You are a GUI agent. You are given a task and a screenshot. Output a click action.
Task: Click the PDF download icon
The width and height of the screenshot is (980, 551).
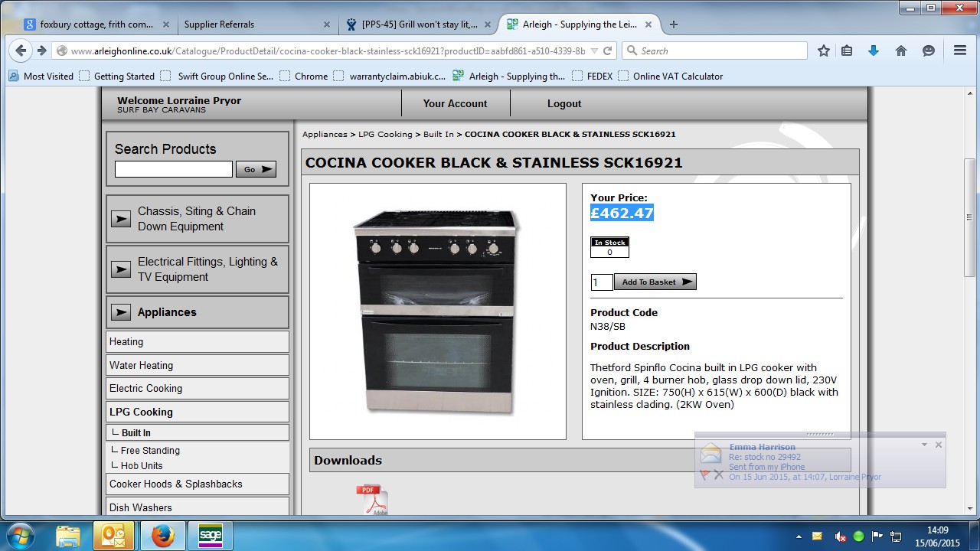[371, 500]
